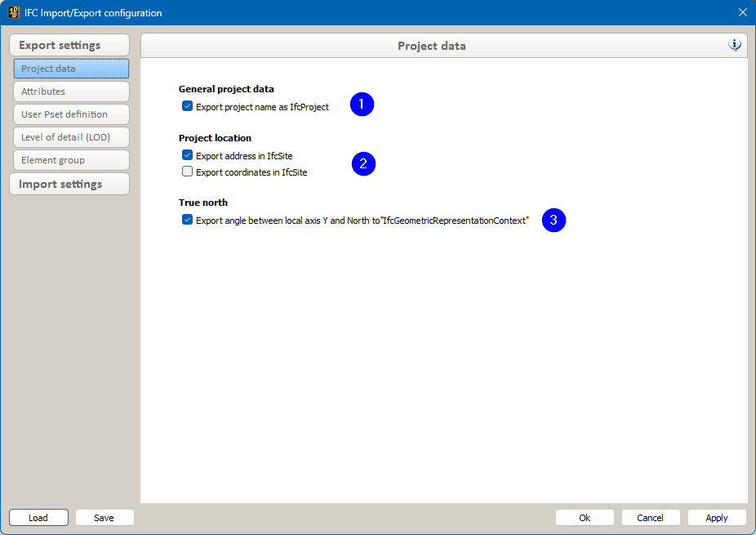Disable Export address in IfcSite
Screen dimensions: 756x535
[188, 155]
